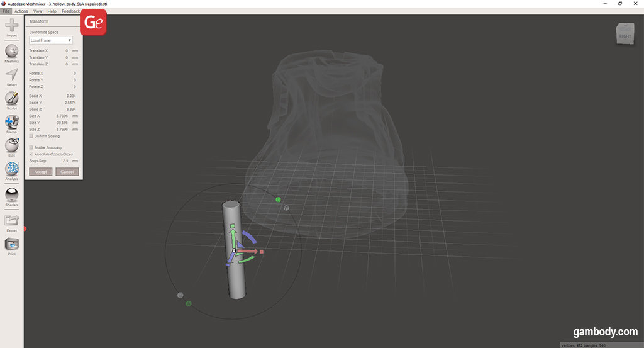Open the Shaders sphere icon
The width and height of the screenshot is (644, 348).
11,194
